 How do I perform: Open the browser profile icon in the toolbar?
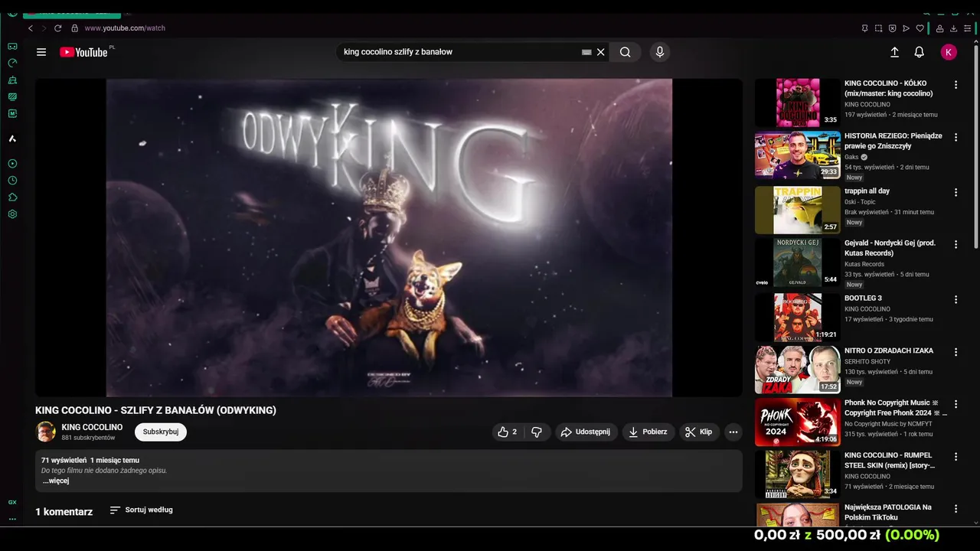click(940, 28)
